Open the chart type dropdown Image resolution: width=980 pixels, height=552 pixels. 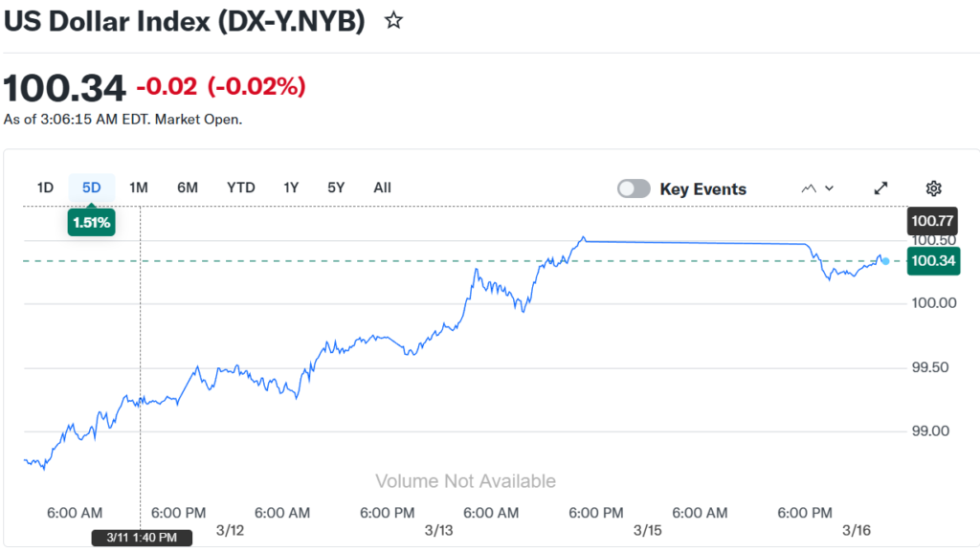pos(817,188)
